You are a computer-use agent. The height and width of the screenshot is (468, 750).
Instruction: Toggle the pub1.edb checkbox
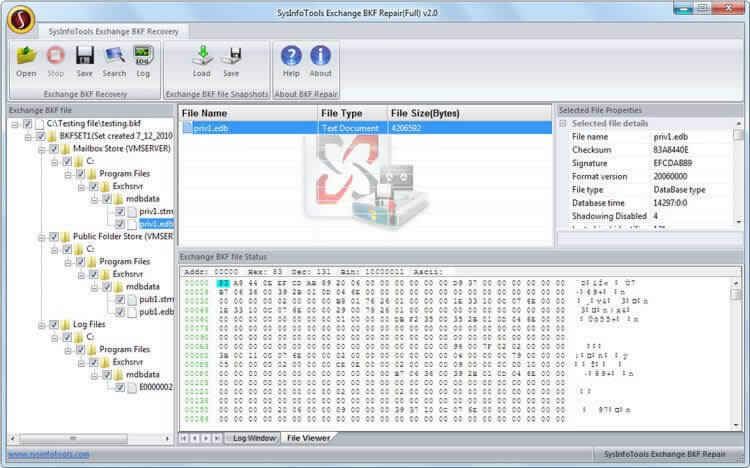[x=120, y=312]
